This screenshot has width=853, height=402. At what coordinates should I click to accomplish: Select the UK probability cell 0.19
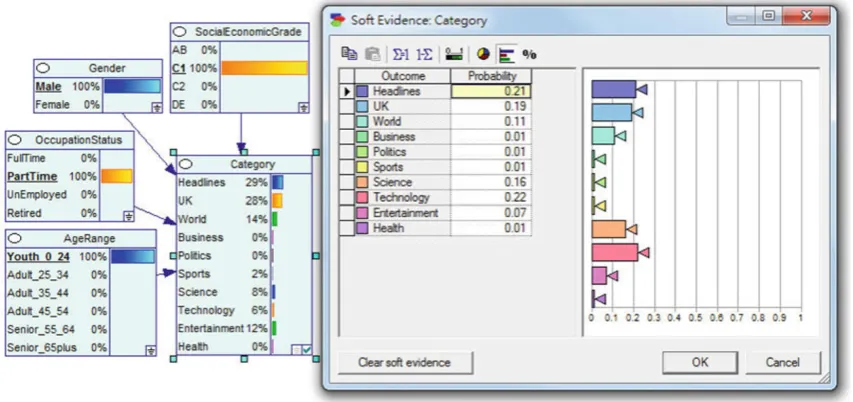coord(491,106)
